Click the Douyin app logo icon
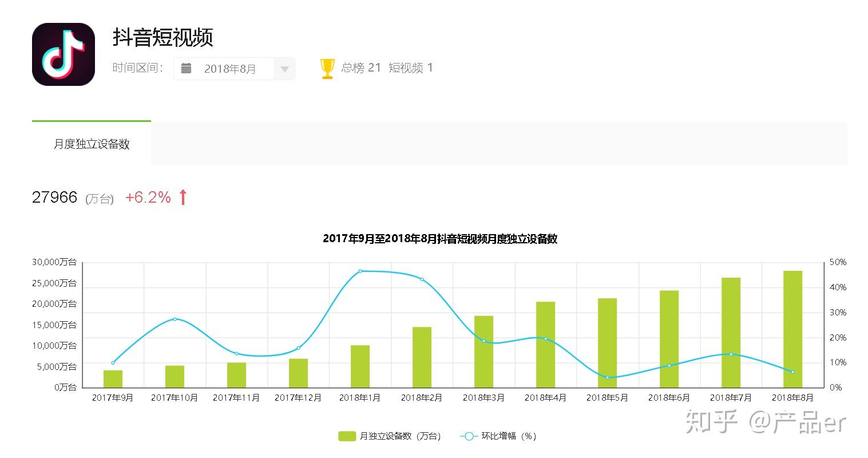The height and width of the screenshot is (458, 868). [x=64, y=54]
